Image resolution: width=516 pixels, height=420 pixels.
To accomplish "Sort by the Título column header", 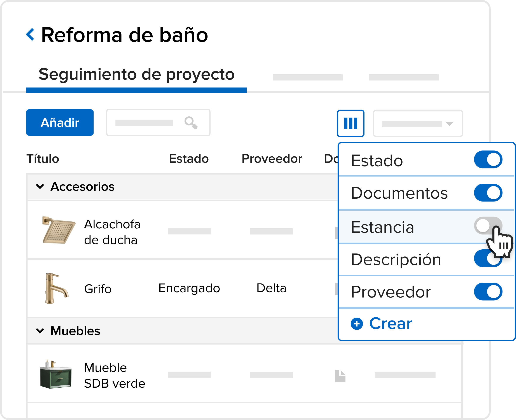I will click(x=43, y=159).
